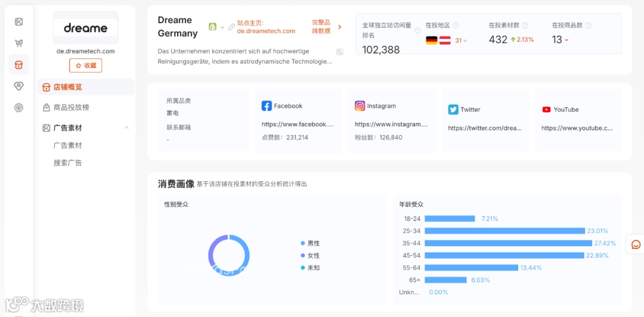Open the 广告素材 sub-item
The image size is (644, 317).
point(68,145)
